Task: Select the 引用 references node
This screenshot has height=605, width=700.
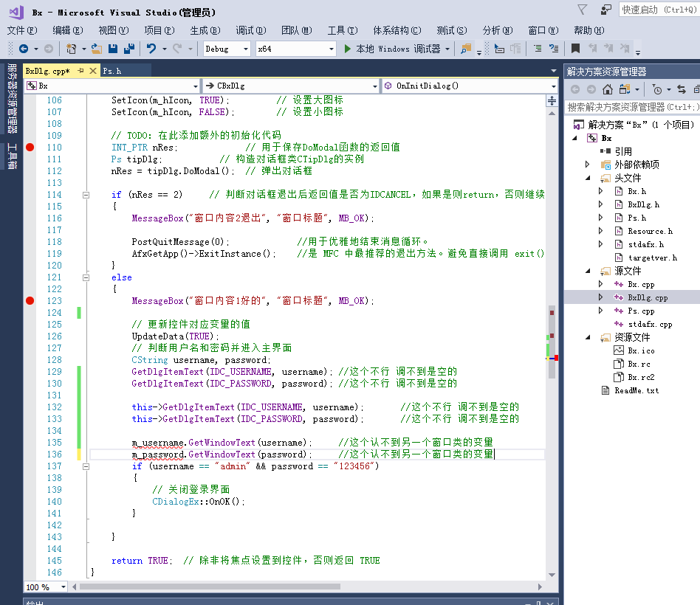Action: tap(623, 151)
